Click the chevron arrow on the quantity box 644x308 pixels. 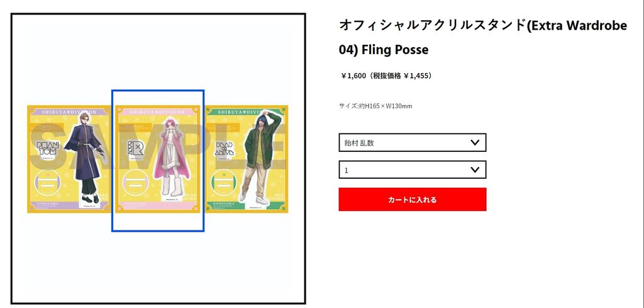(x=475, y=170)
